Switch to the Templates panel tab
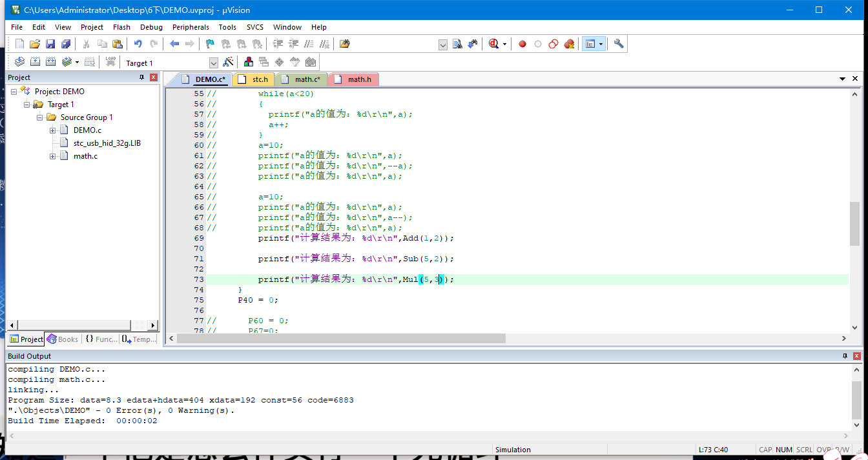 pos(139,339)
